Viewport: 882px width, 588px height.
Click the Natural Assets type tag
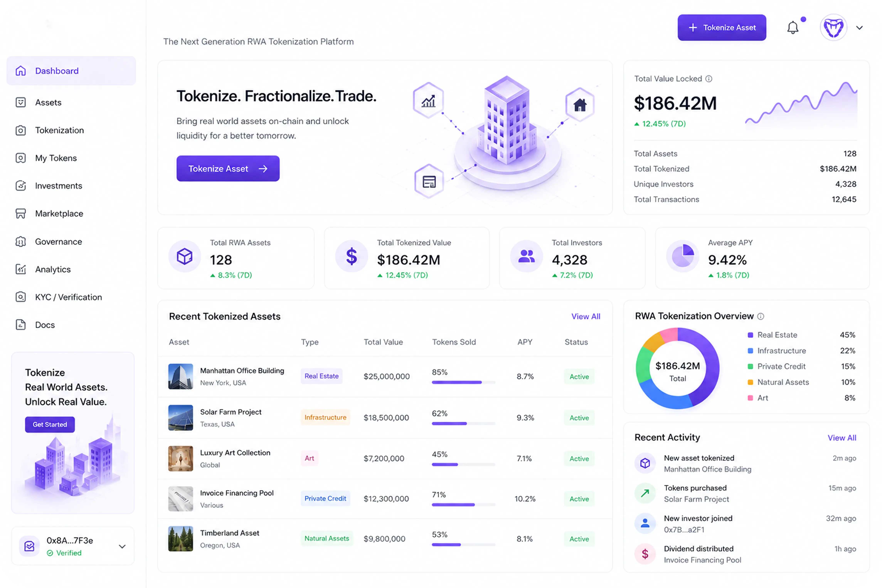(x=326, y=538)
